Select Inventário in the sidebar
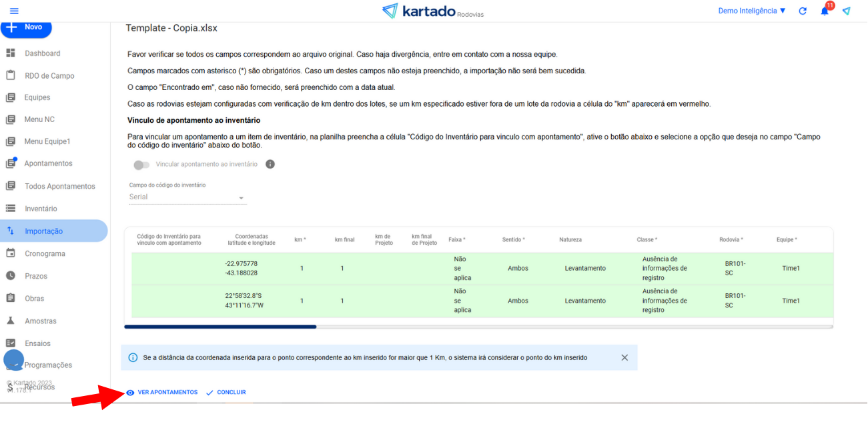Viewport: 868px width, 424px height. [41, 209]
